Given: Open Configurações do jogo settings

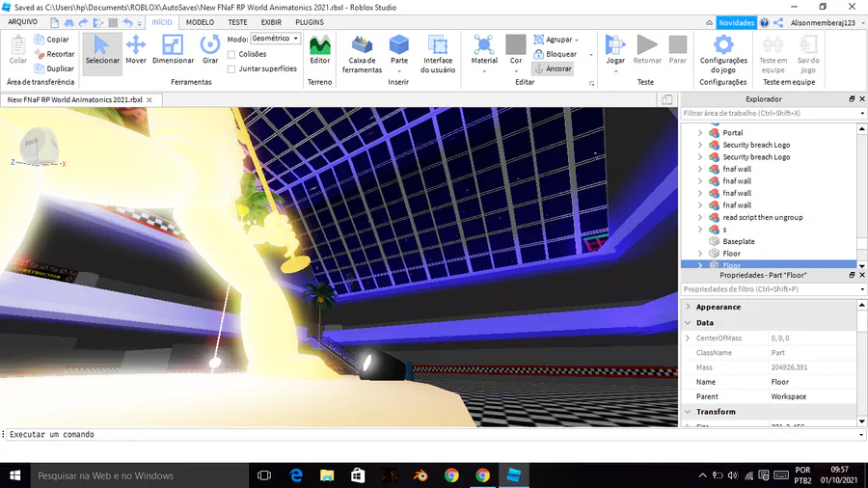Looking at the screenshot, I should coord(723,54).
